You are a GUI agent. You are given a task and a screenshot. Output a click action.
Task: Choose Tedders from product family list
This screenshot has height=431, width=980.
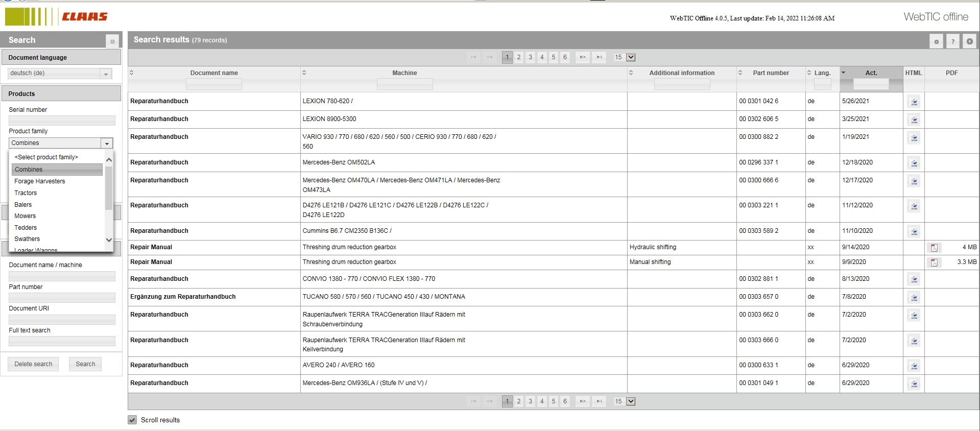[x=57, y=228]
